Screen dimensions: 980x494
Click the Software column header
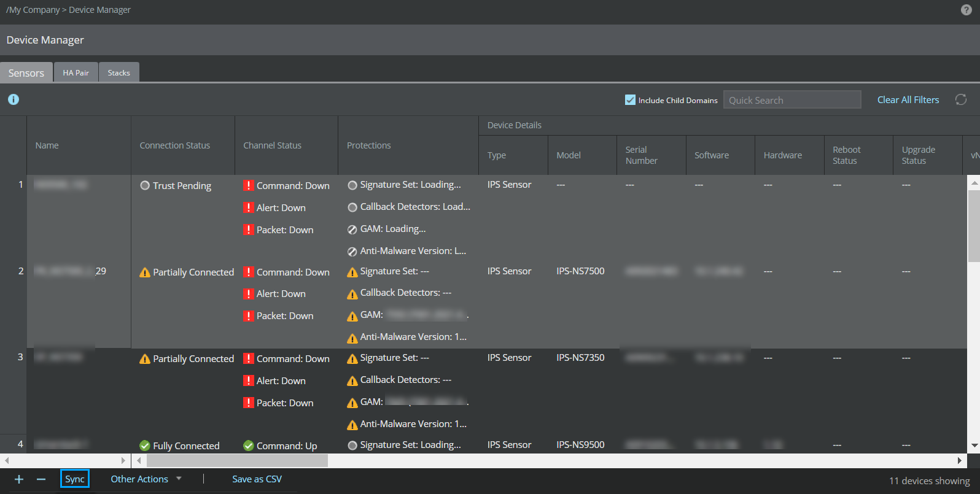[x=720, y=155]
